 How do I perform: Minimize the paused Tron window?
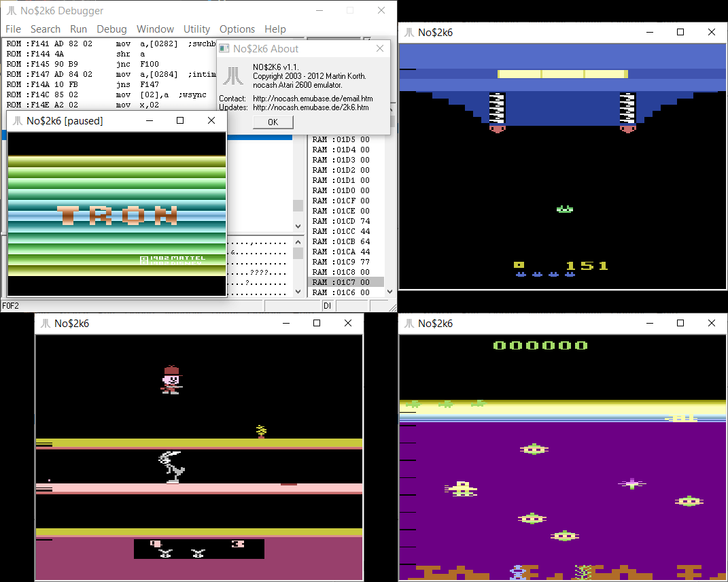tap(150, 121)
